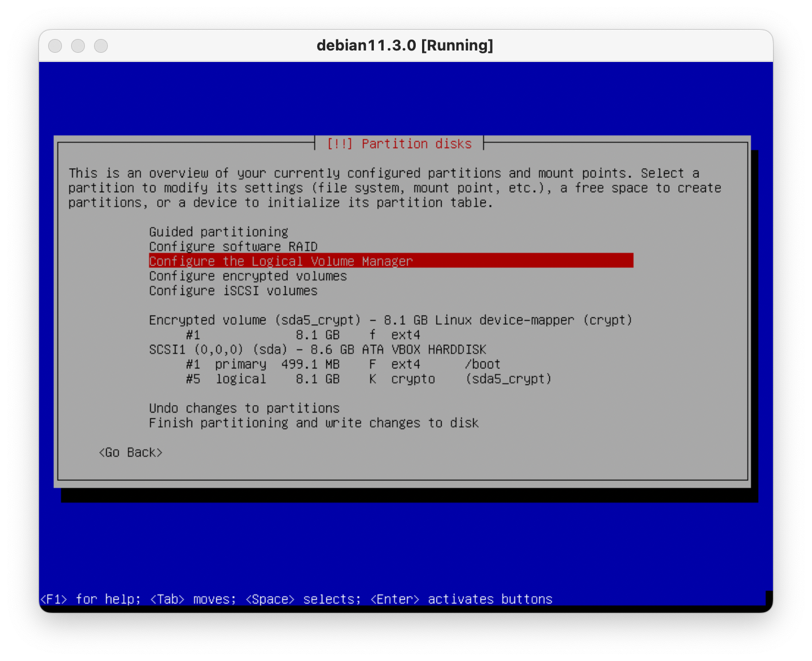The height and width of the screenshot is (661, 812).
Task: Select Guided partitioning option
Action: click(218, 232)
